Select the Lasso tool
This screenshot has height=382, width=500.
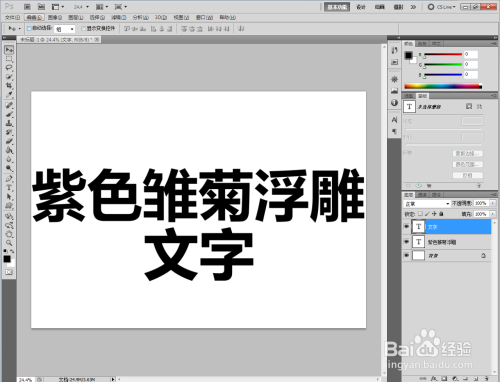(9, 68)
